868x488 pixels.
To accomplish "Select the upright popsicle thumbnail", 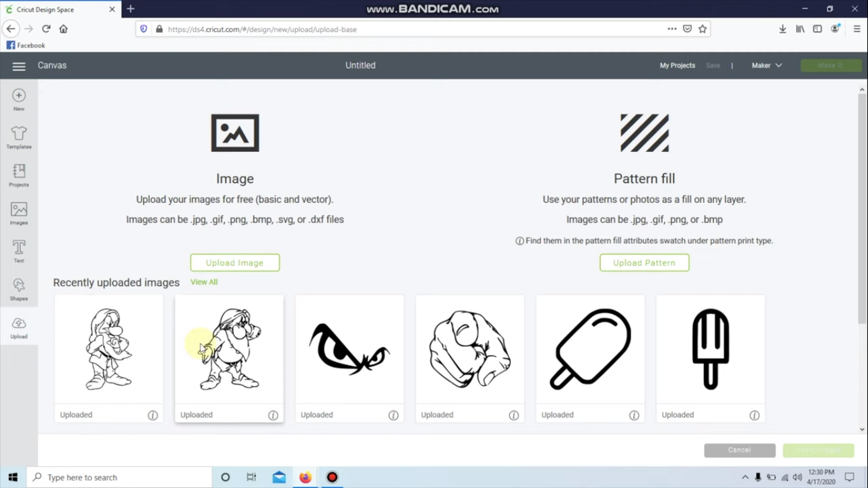I will point(710,349).
